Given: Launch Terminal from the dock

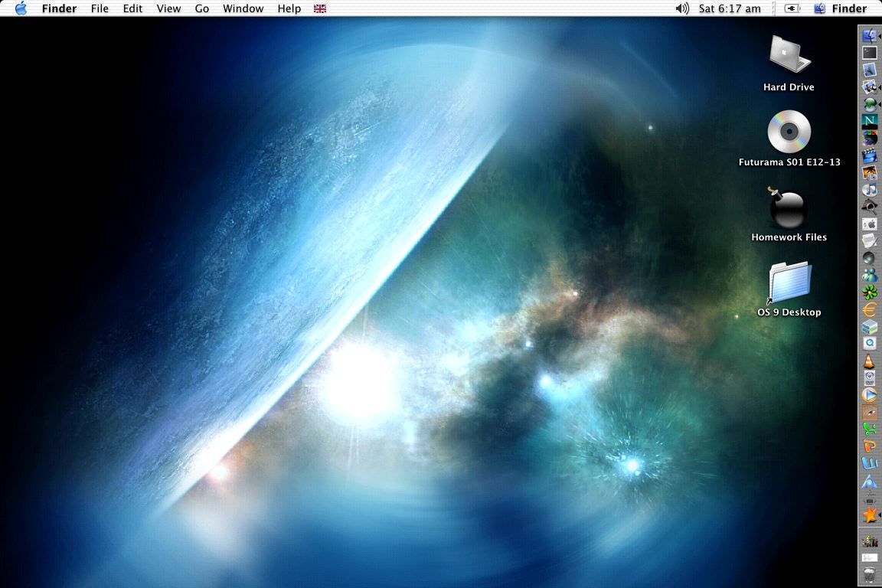Looking at the screenshot, I should pos(870,53).
